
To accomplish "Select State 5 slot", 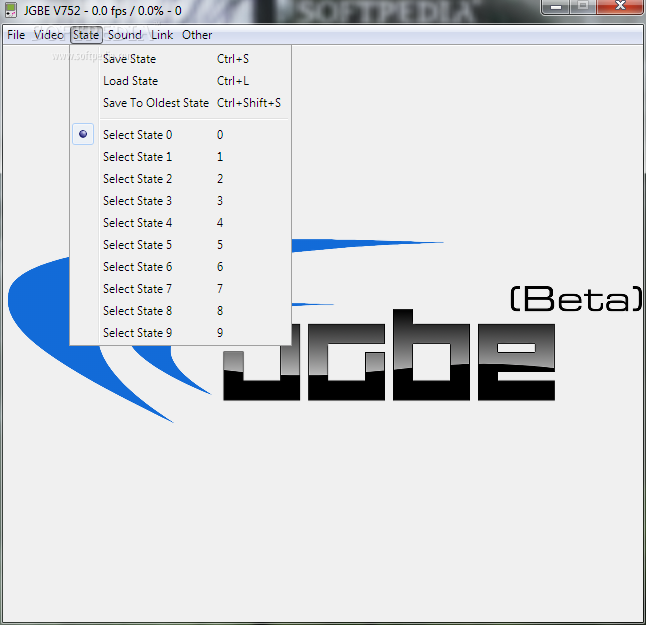I will coord(180,245).
